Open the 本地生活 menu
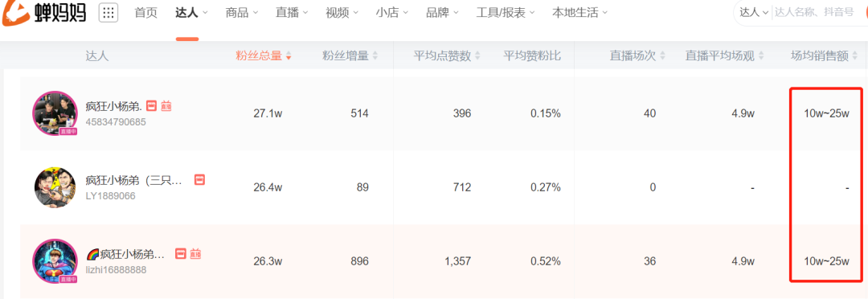The width and height of the screenshot is (868, 299). [x=579, y=13]
